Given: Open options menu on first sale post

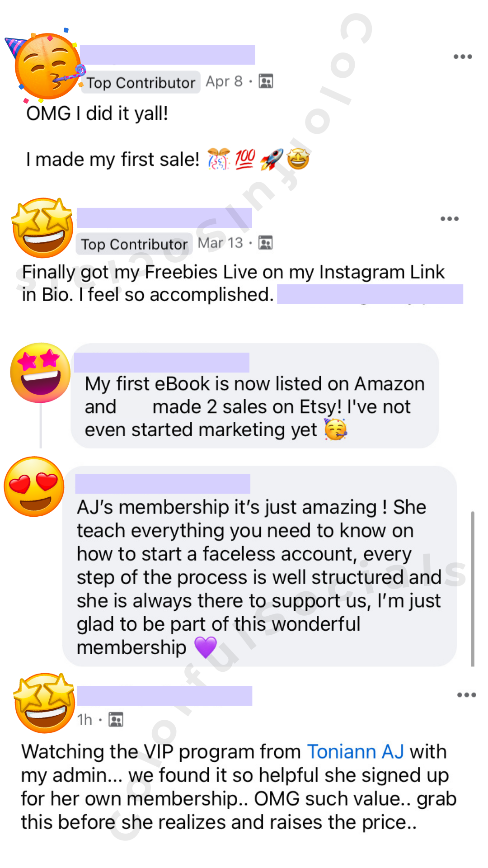Looking at the screenshot, I should [463, 57].
